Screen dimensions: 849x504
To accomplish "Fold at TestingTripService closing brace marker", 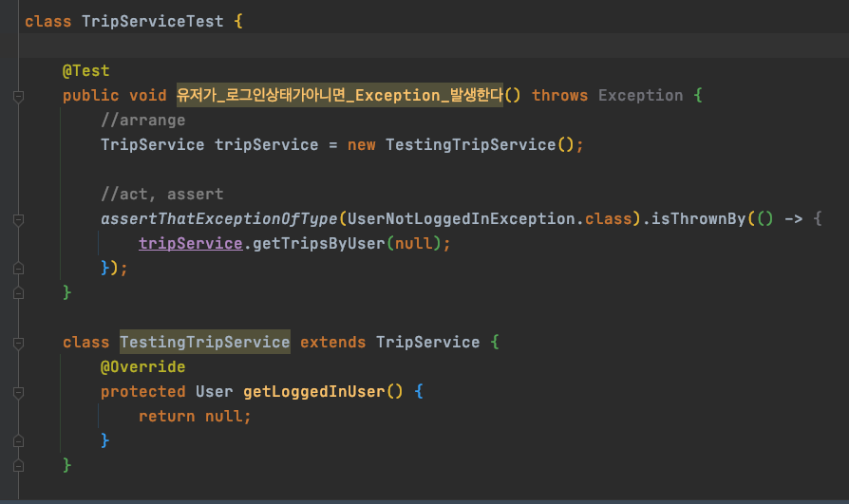I will click(18, 466).
